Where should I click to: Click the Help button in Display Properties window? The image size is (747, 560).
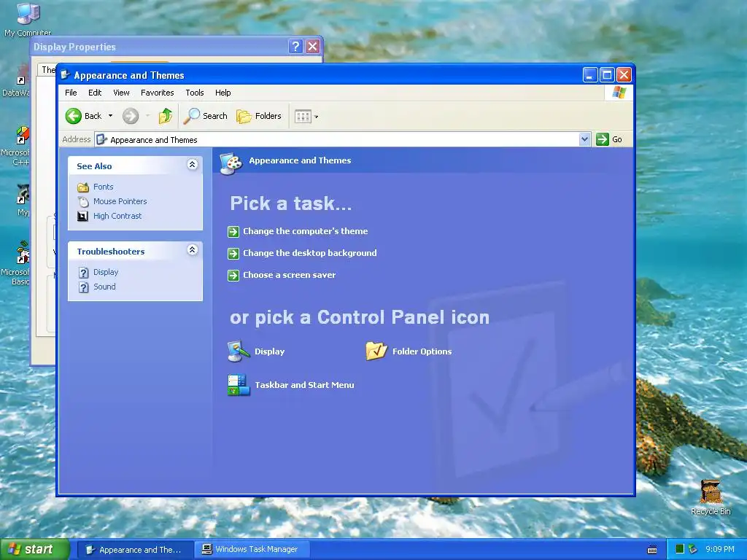point(295,46)
